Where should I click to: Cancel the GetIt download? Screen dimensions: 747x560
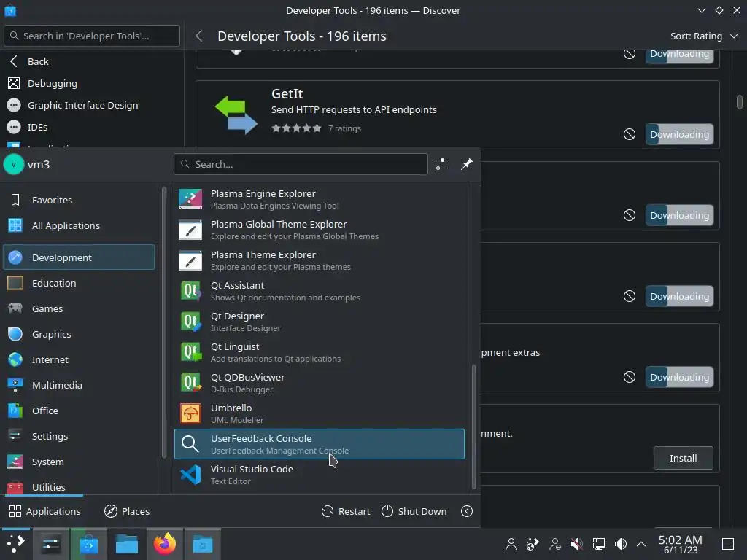630,134
